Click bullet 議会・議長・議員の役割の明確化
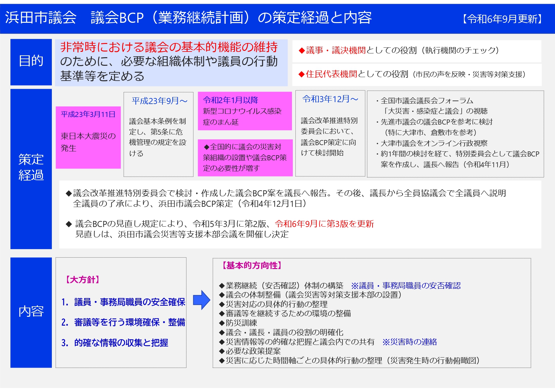The image size is (555, 392). (x=281, y=332)
